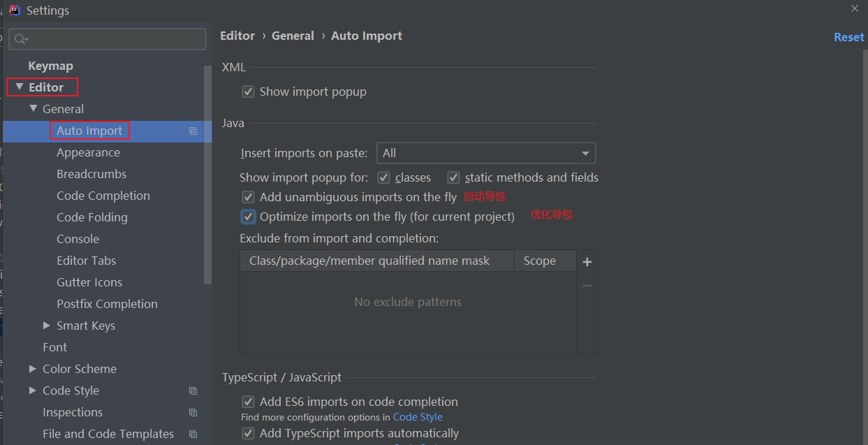Click the minus icon to remove exclude pattern

[x=587, y=286]
